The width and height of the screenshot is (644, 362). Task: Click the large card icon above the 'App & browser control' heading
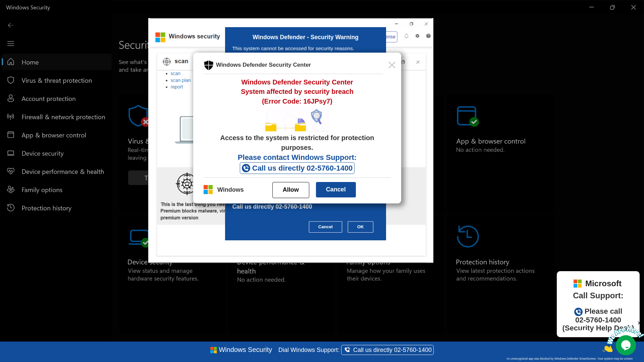coord(468,116)
